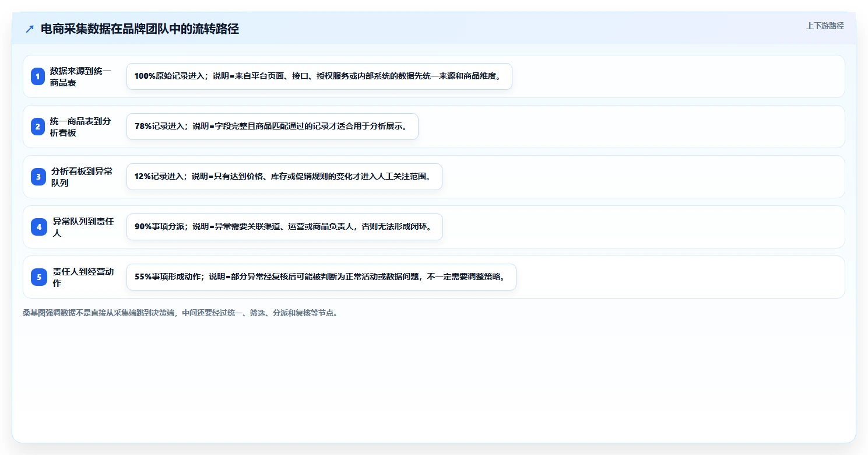Select the step 1 number badge
The height and width of the screenshot is (455, 868).
click(x=38, y=76)
